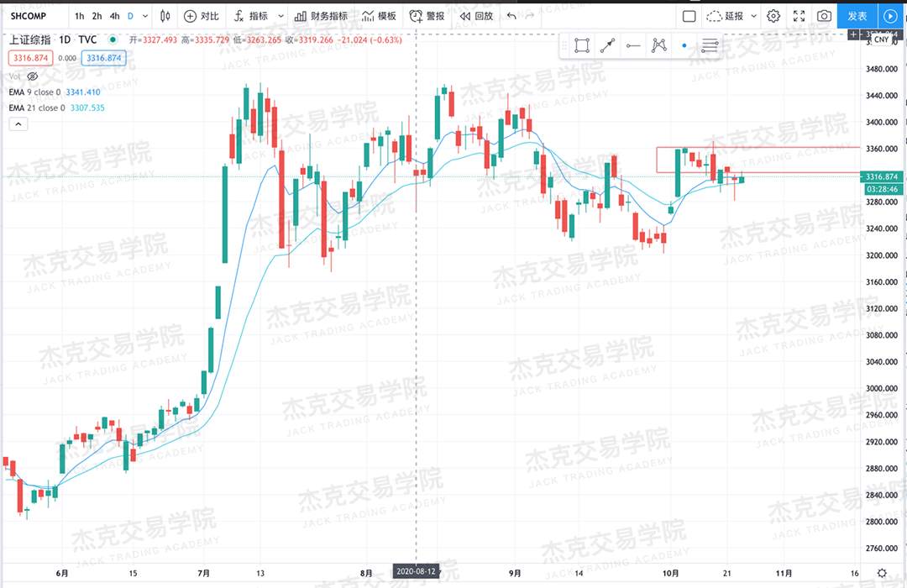Click the 3400.000 price axis label
The width and height of the screenshot is (907, 588).
coord(882,122)
